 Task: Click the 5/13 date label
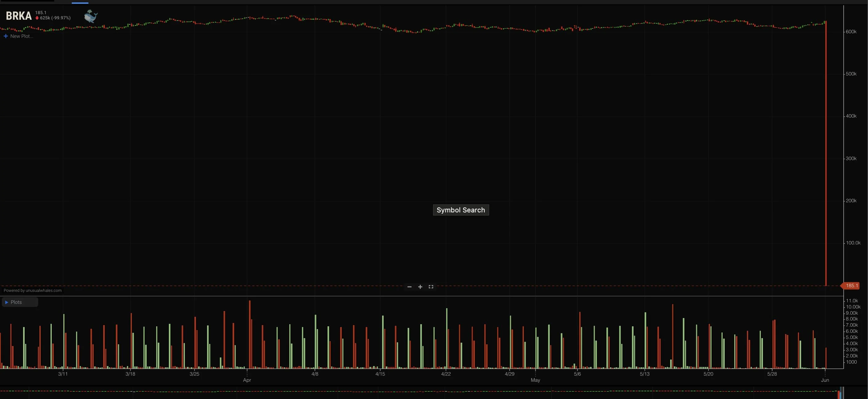tap(645, 374)
